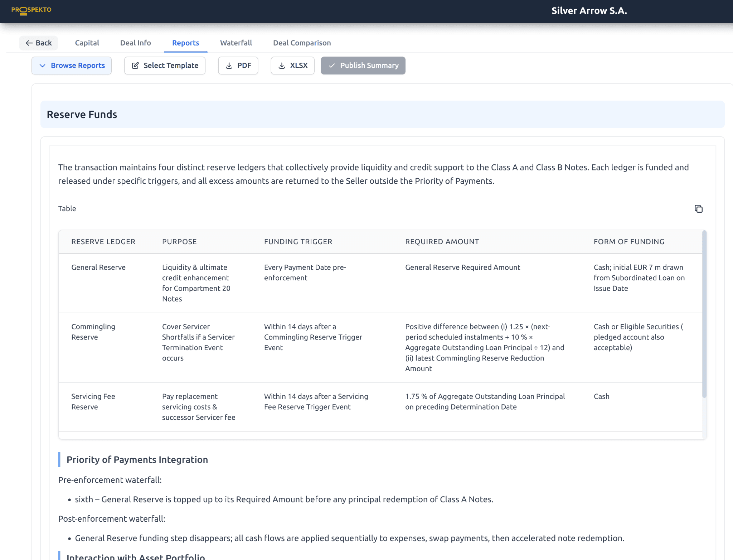Switch to the Capital tab
Image resolution: width=733 pixels, height=560 pixels.
(87, 43)
